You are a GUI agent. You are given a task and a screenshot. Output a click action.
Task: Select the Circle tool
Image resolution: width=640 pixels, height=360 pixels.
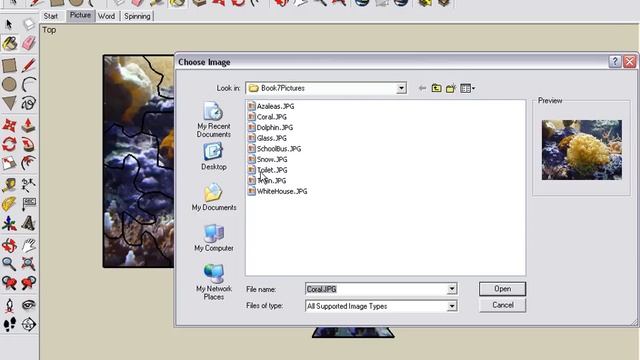click(x=9, y=84)
